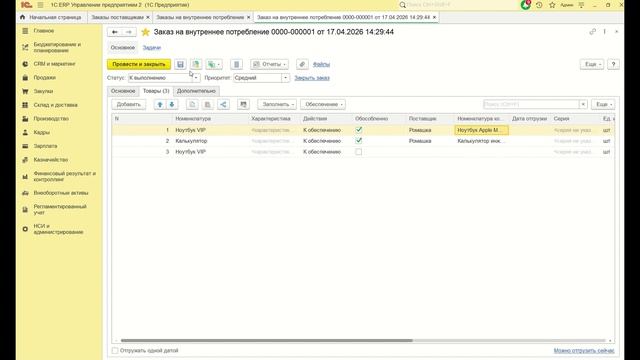Open the Create based on dropdown icon
Image resolution: width=640 pixels, height=360 pixels.
213,64
